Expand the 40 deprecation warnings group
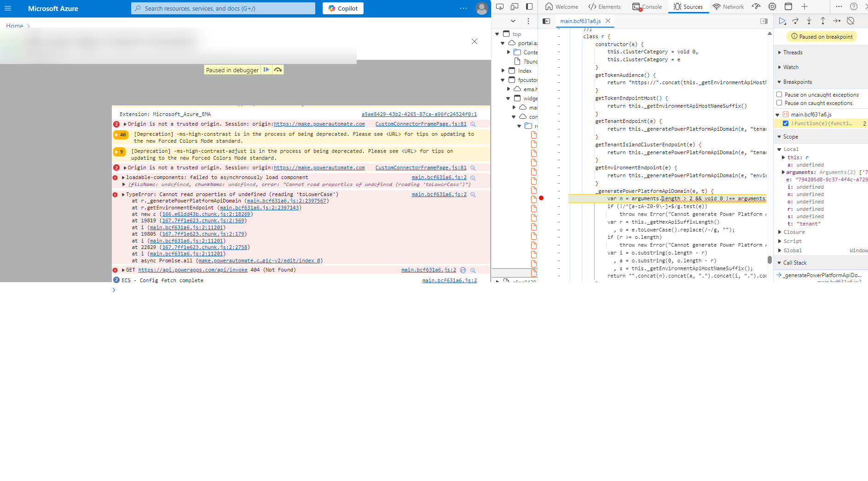Image resolution: width=868 pixels, height=481 pixels. (120, 135)
